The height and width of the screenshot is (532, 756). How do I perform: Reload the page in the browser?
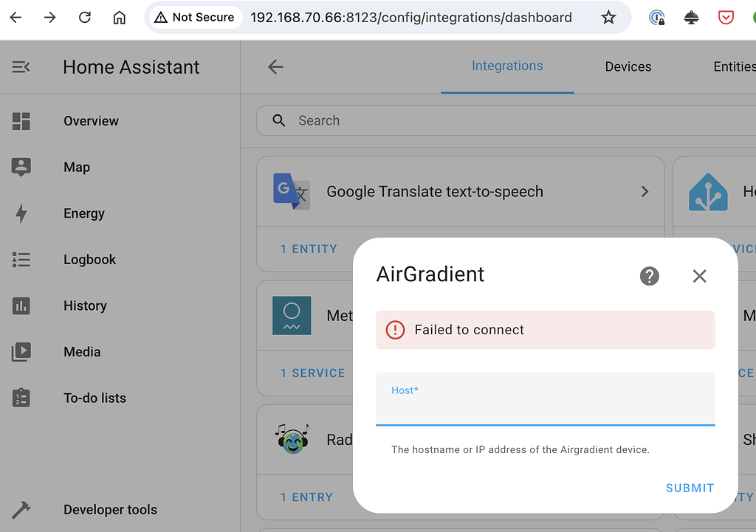point(84,17)
